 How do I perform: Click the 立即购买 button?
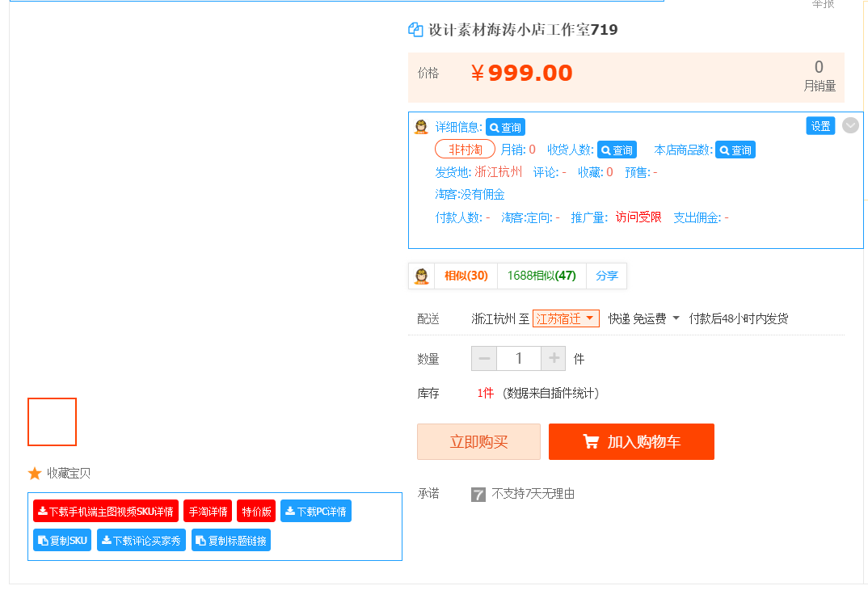click(478, 441)
